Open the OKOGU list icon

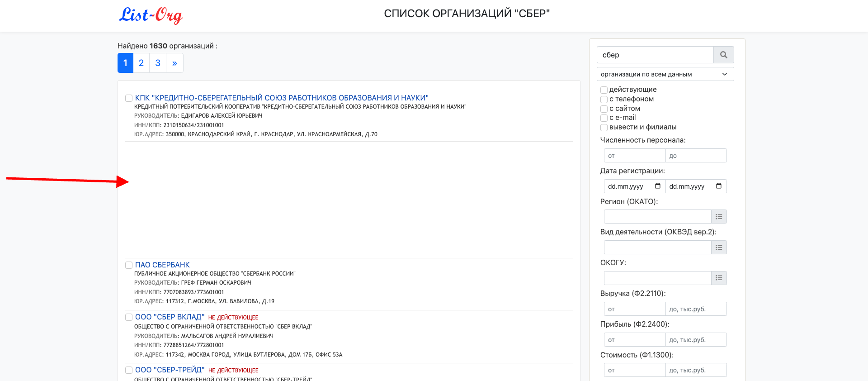point(719,278)
